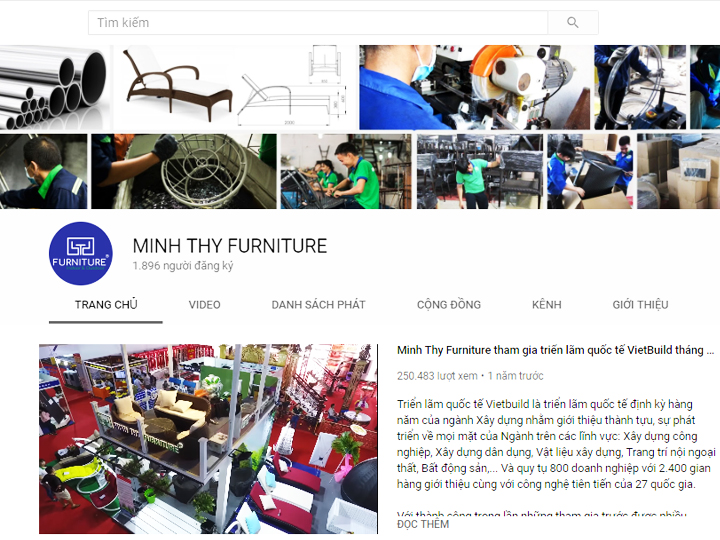Open the VietBuild exhibition video title
Image resolution: width=720 pixels, height=540 pixels.
pos(556,350)
